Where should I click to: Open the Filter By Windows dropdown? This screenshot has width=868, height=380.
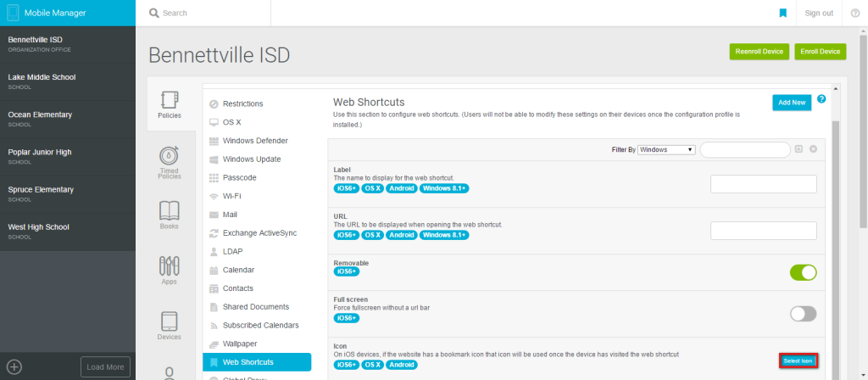(666, 149)
